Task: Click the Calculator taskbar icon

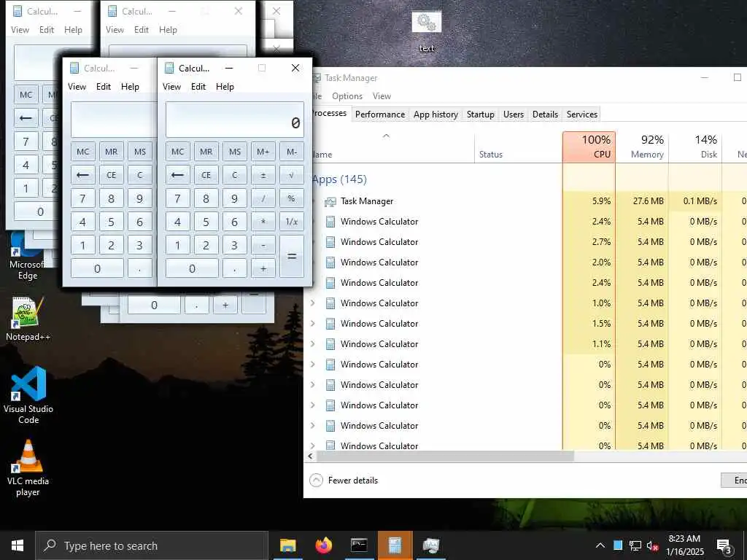Action: (395, 545)
